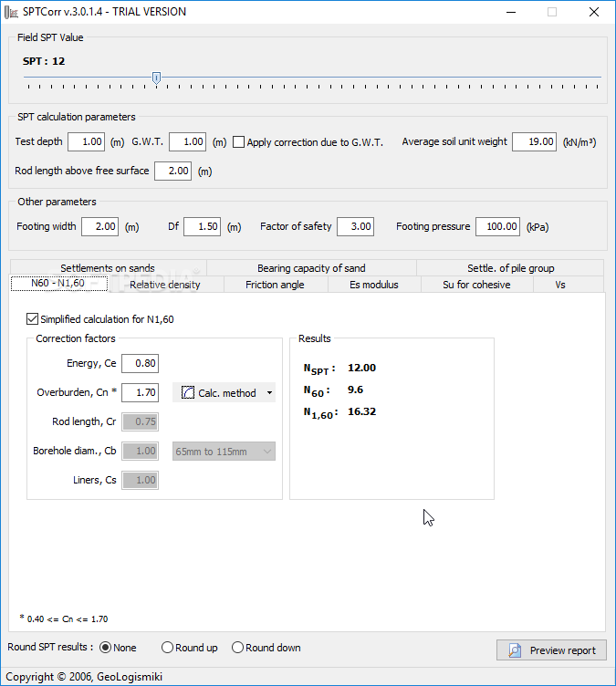Open the Es modulus tab
Viewport: 616px width, 686px height.
374,285
